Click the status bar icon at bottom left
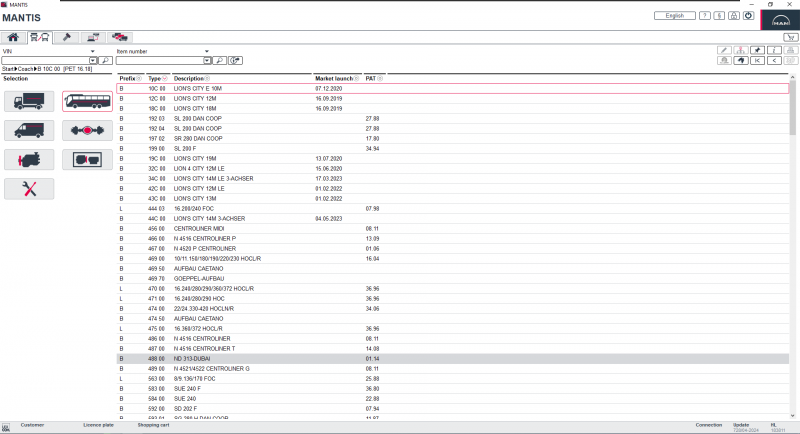 (x=6, y=427)
